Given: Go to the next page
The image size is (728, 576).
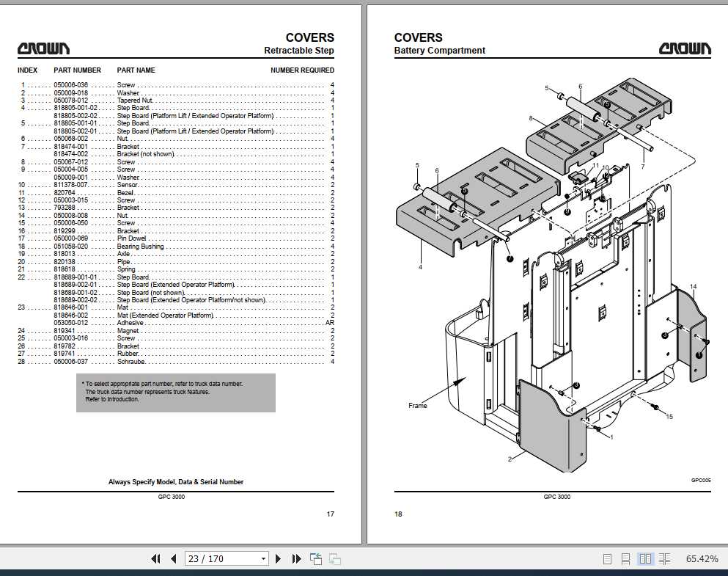Looking at the screenshot, I should point(278,559).
